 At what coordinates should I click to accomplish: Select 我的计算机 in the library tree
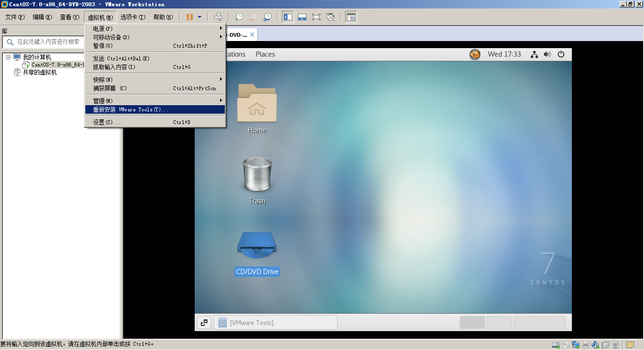click(x=37, y=57)
